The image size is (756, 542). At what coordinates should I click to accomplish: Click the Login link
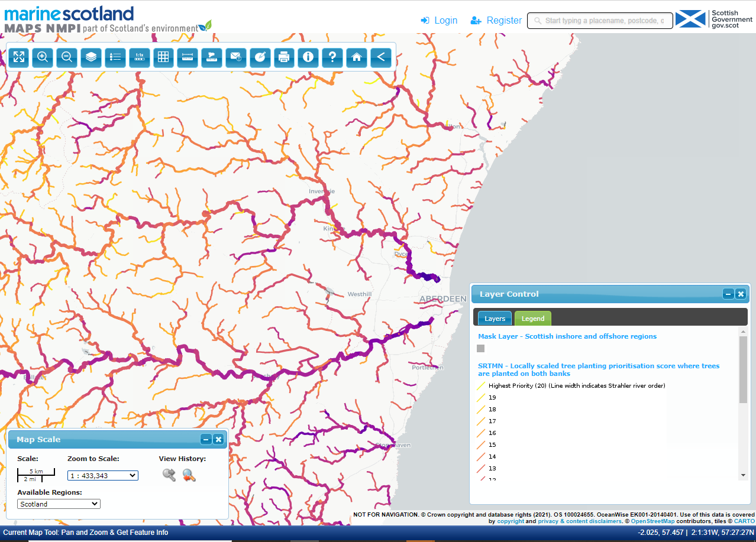click(439, 21)
